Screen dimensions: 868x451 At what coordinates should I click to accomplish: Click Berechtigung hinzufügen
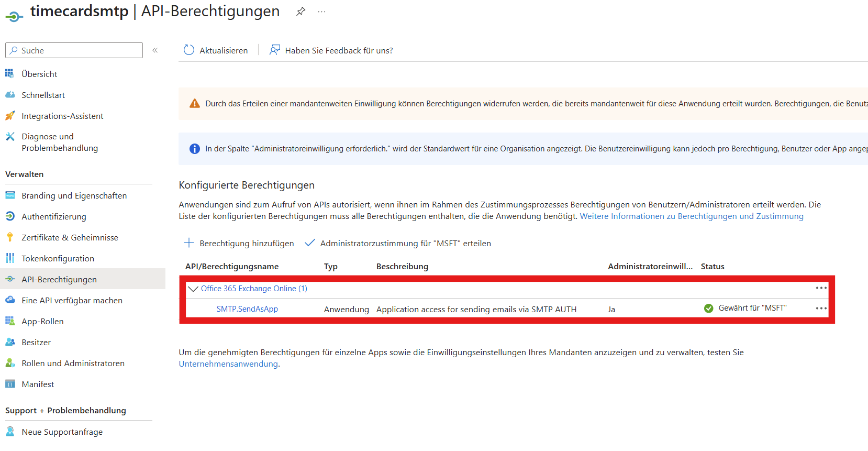click(239, 243)
